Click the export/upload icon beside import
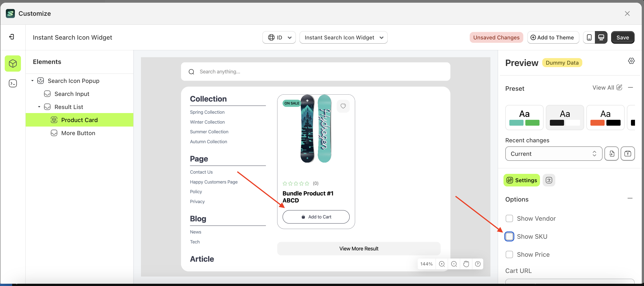 click(628, 154)
